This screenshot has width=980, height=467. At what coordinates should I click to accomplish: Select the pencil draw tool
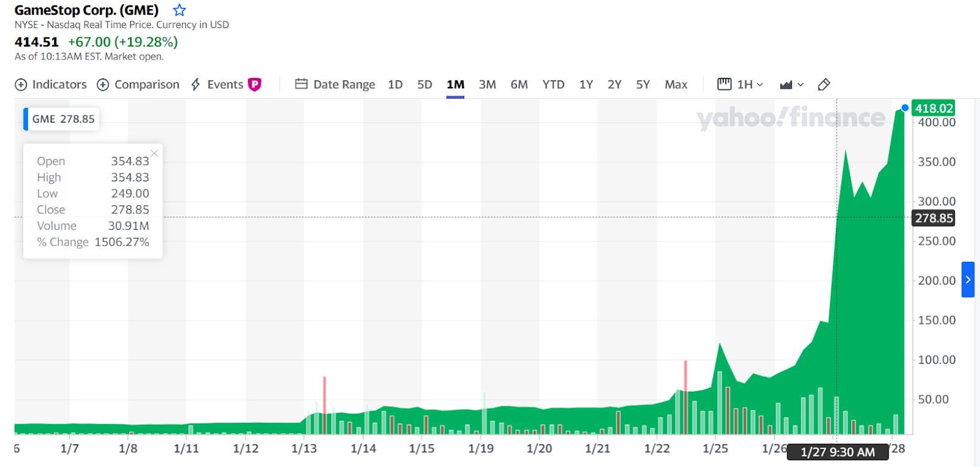(x=824, y=85)
